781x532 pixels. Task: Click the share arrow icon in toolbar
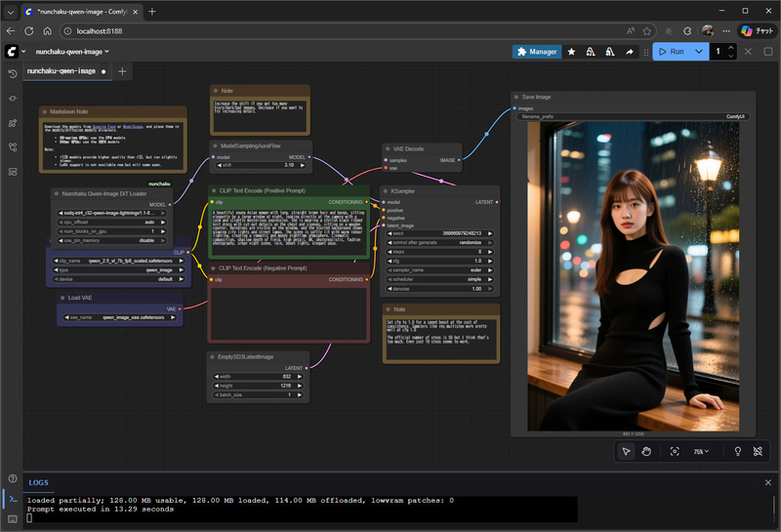[630, 52]
